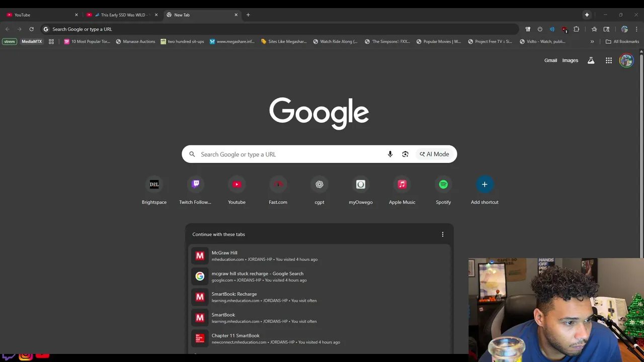Open the red extension with badge 1
644x362 pixels.
[x=565, y=29]
